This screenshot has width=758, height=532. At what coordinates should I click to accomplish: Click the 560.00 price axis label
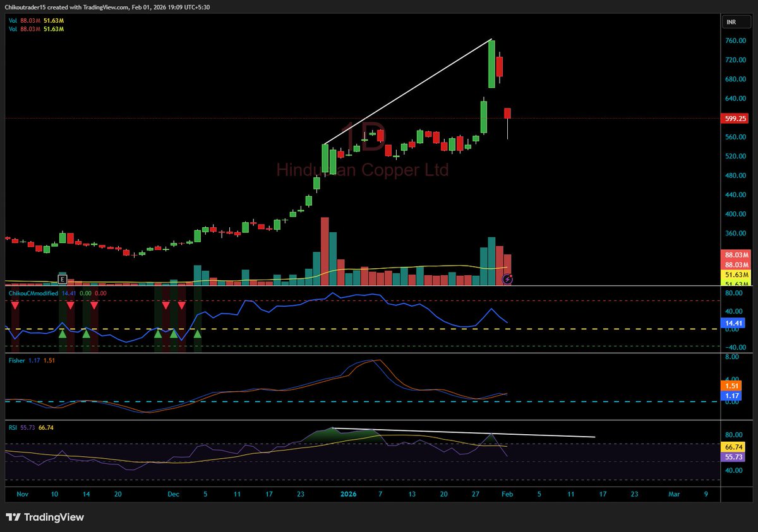point(737,137)
